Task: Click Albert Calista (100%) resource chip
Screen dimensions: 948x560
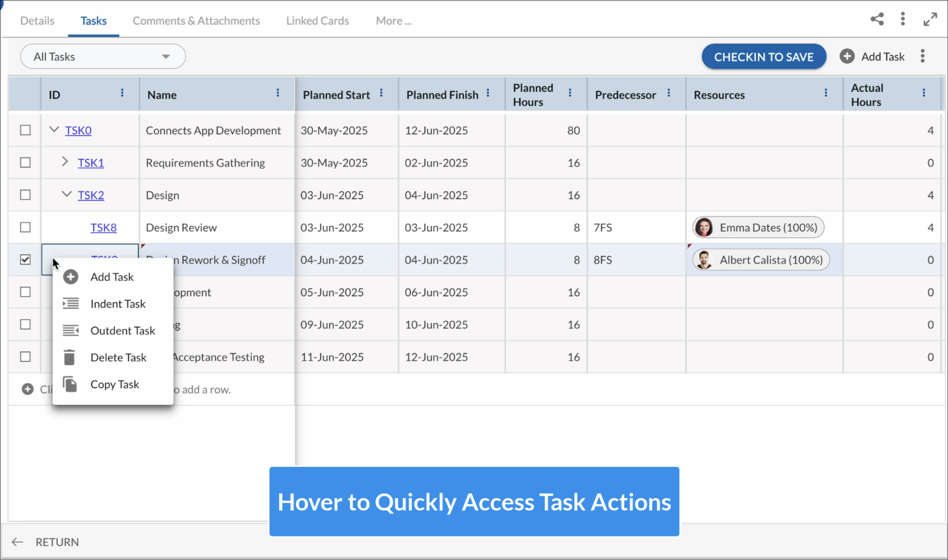Action: point(761,260)
